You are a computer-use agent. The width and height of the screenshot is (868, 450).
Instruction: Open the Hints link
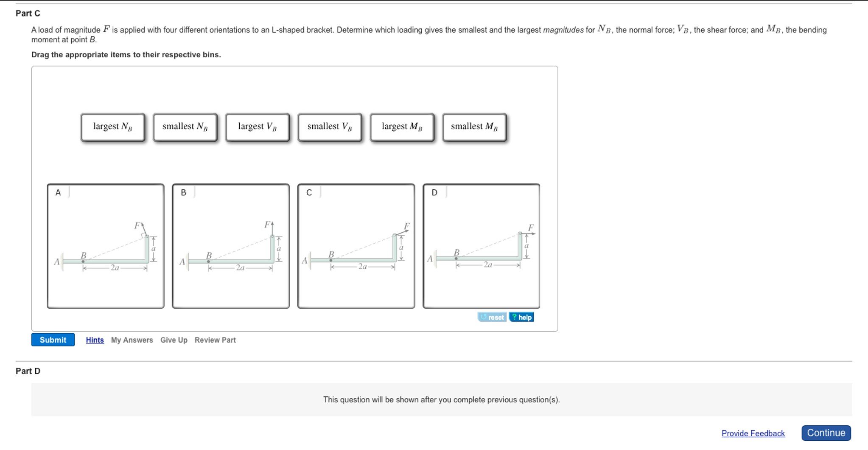point(95,340)
